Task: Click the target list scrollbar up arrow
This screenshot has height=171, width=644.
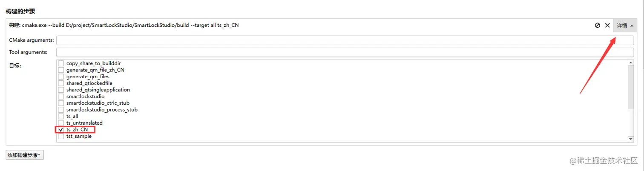Action: pos(631,63)
